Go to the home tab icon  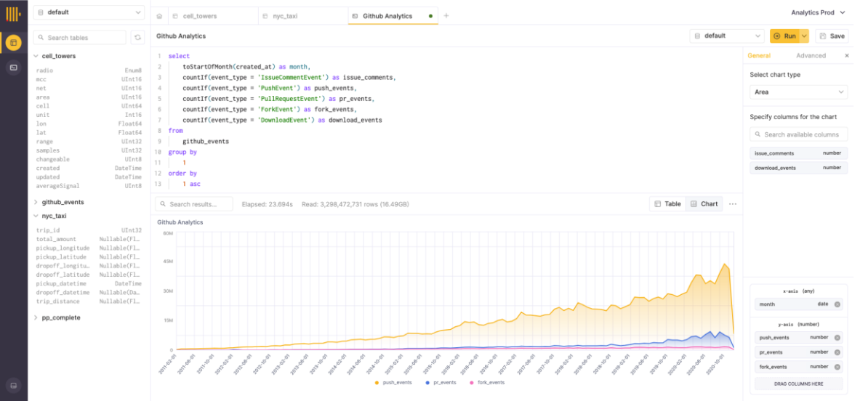pyautogui.click(x=159, y=15)
